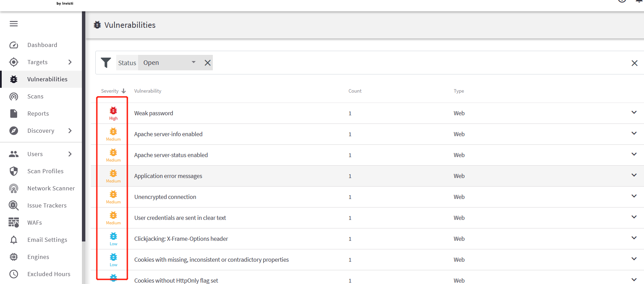
Task: Expand the Weak password row
Action: pos(634,113)
